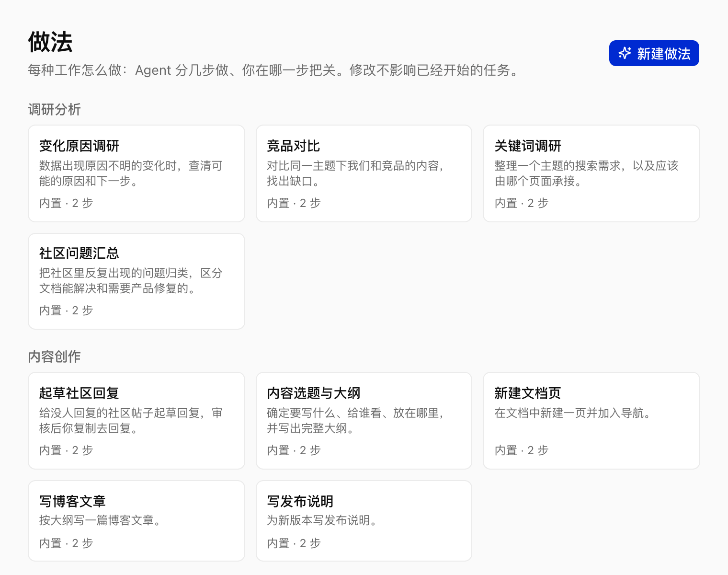Click the sparkle icon in 新建做法 button
The width and height of the screenshot is (728, 575).
click(x=625, y=53)
